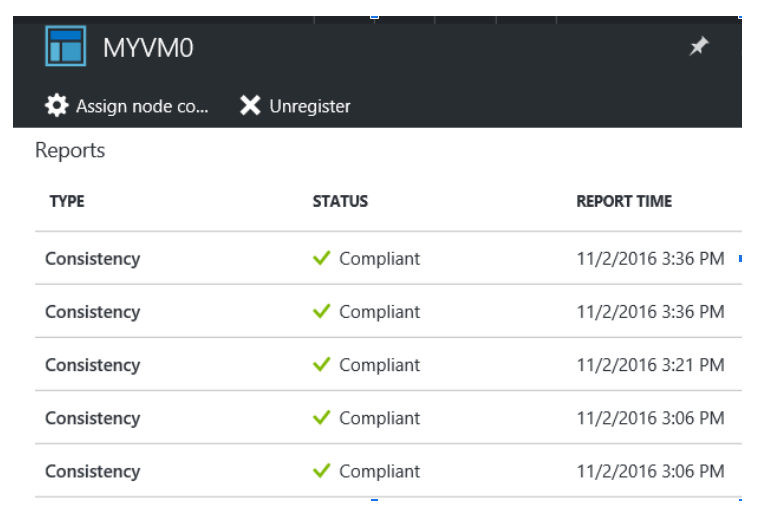Open the first Consistency report at the top

tap(92, 259)
